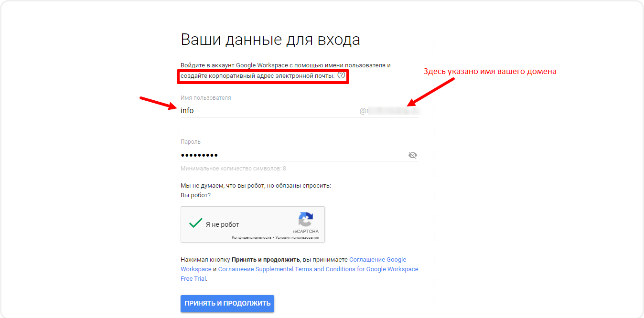Click the help question mark icon
The height and width of the screenshot is (318, 644).
point(341,75)
